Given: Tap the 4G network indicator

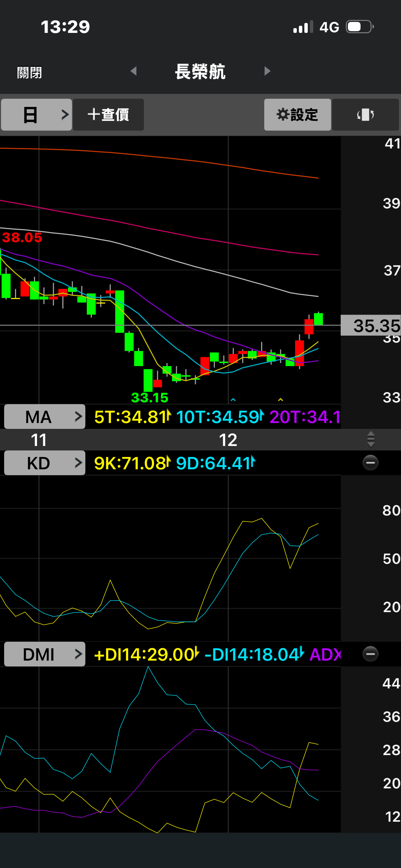Looking at the screenshot, I should [329, 27].
